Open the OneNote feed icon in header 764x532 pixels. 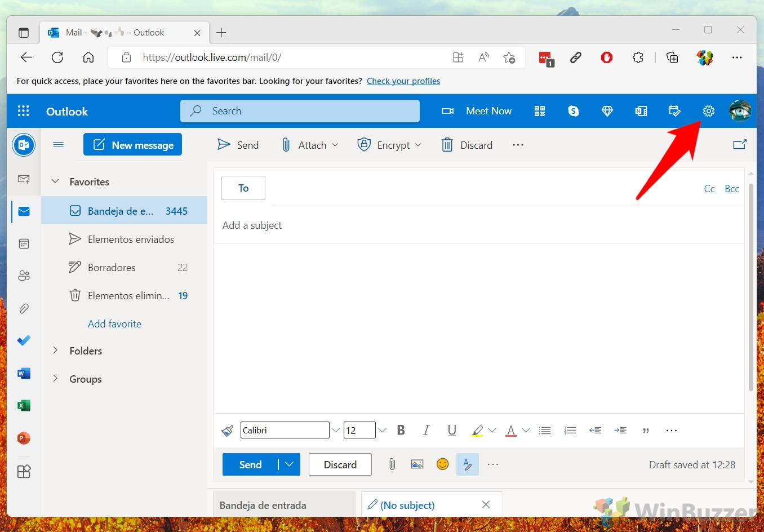(x=641, y=111)
